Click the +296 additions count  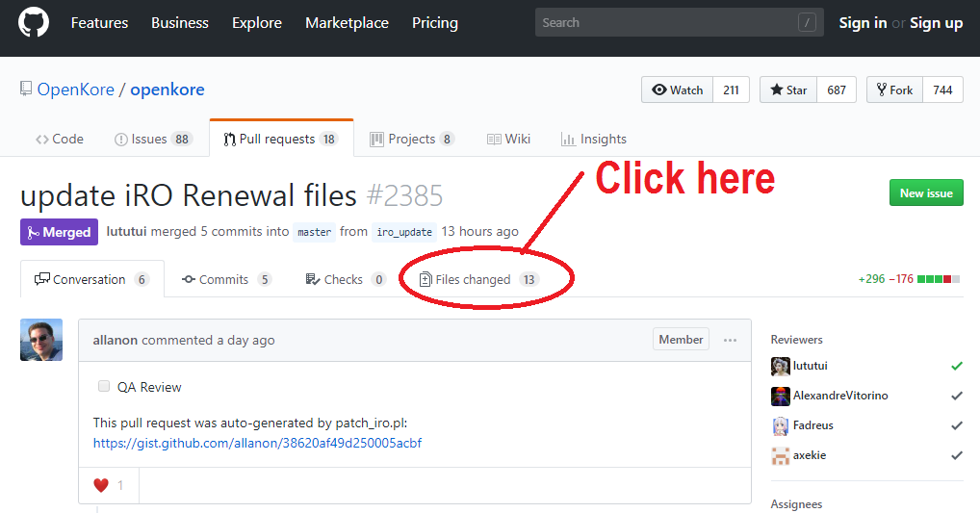(x=872, y=279)
